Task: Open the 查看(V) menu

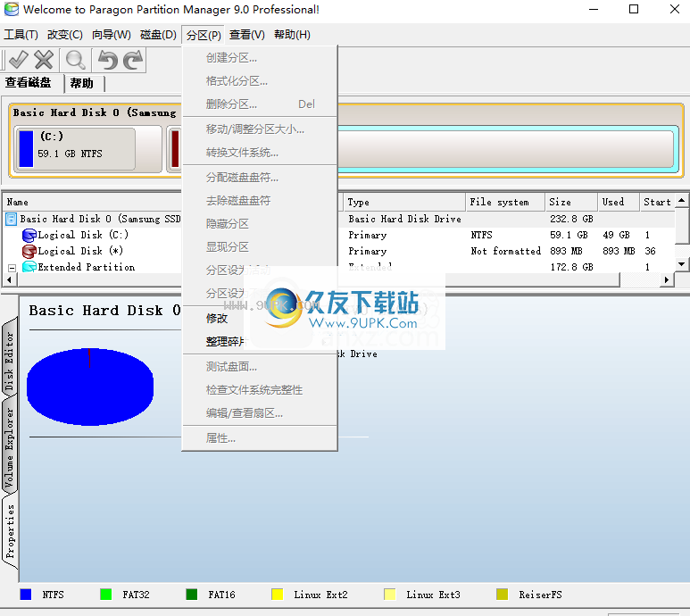Action: point(247,34)
